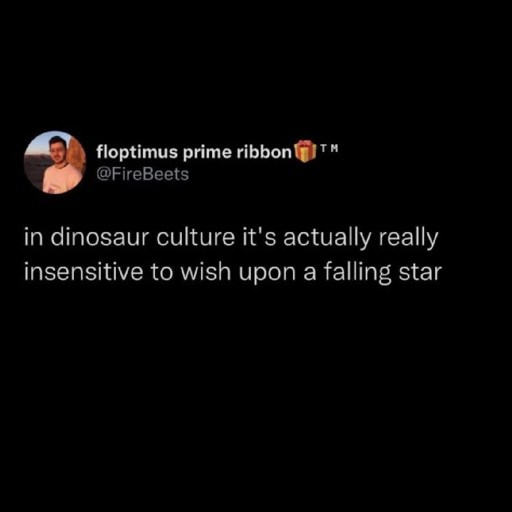The height and width of the screenshot is (512, 512).
Task: Click the word dinosaur in tweet
Action: click(99, 238)
